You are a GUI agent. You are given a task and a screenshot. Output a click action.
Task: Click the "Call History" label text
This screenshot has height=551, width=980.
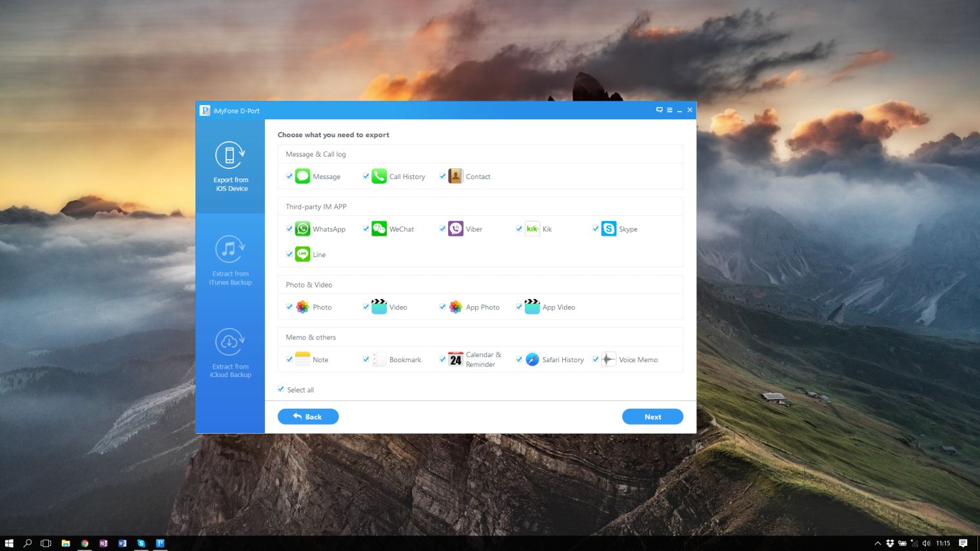point(407,177)
